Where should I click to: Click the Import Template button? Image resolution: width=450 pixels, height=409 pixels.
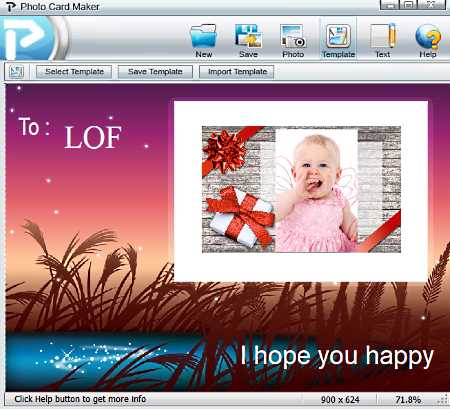tap(237, 72)
